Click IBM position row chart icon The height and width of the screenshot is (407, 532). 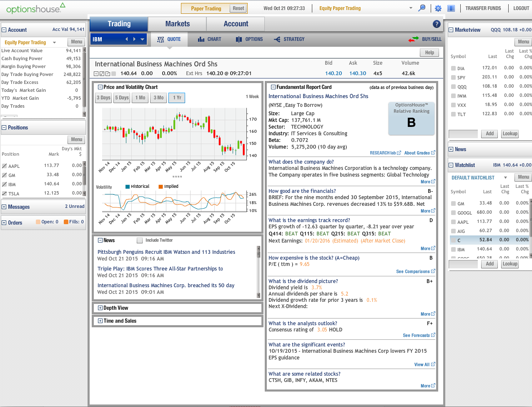click(x=4, y=185)
